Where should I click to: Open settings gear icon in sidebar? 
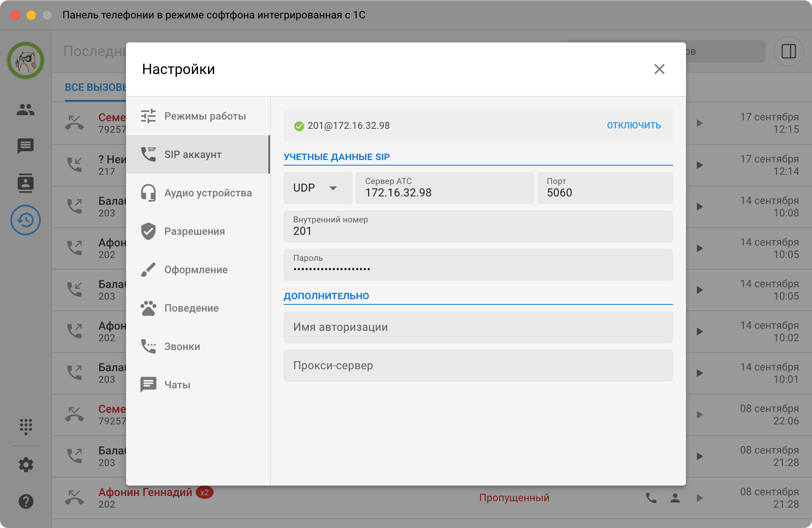pyautogui.click(x=26, y=465)
